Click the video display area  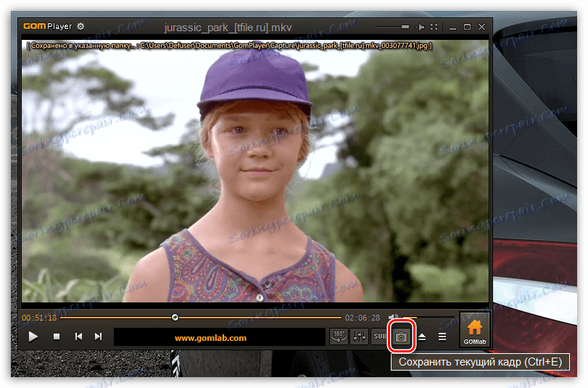(255, 170)
